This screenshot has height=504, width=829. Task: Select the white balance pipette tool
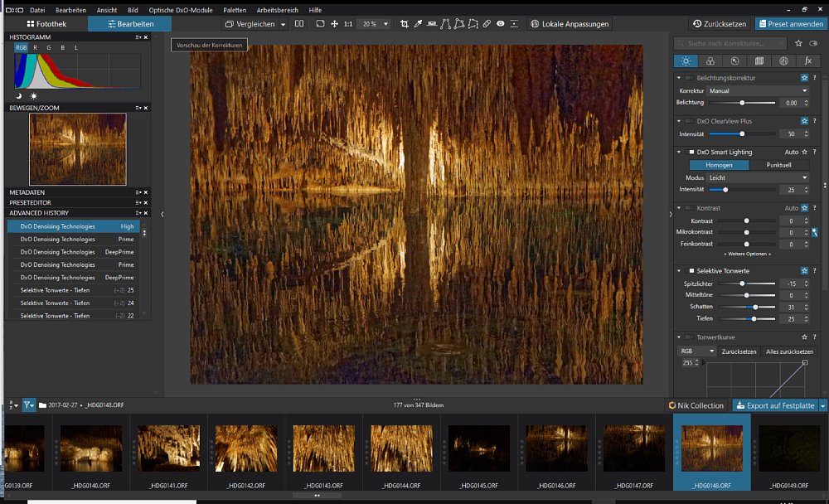click(x=417, y=23)
